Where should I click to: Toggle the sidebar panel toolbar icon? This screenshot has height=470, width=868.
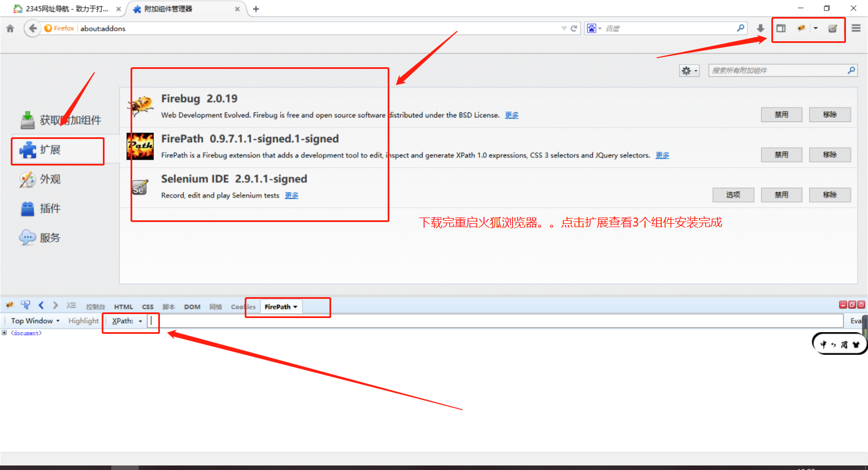[781, 28]
